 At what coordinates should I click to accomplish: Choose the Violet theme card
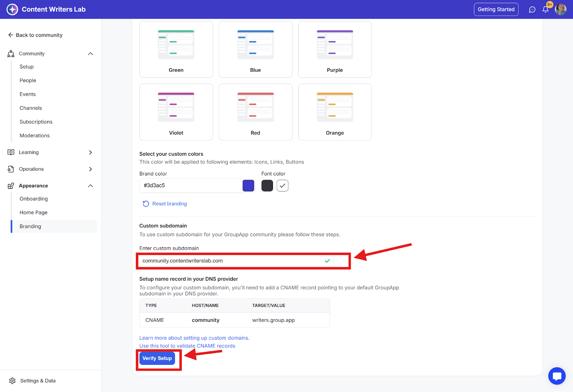(176, 112)
